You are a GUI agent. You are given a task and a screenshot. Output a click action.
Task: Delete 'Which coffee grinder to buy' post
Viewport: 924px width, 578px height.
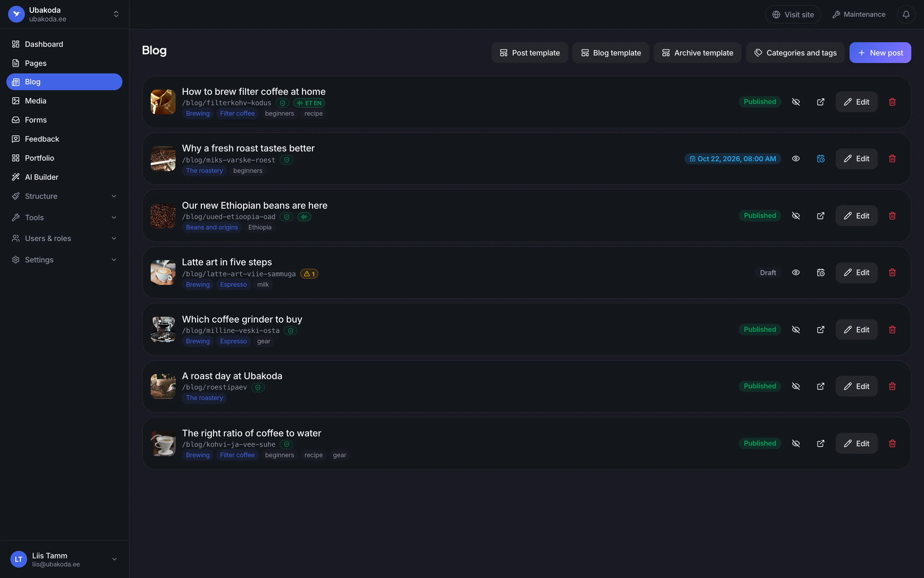[892, 329]
